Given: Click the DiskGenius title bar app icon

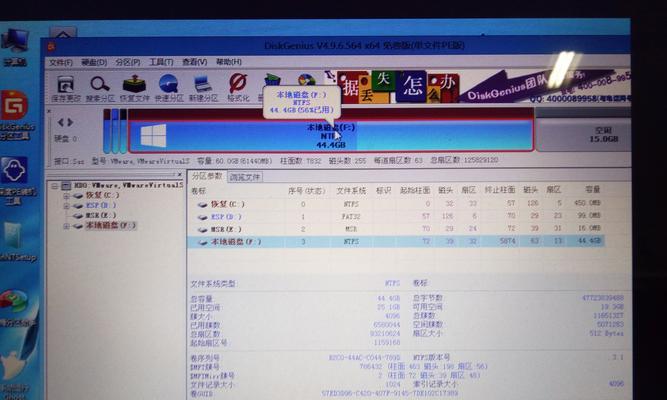Looking at the screenshot, I should [51, 46].
